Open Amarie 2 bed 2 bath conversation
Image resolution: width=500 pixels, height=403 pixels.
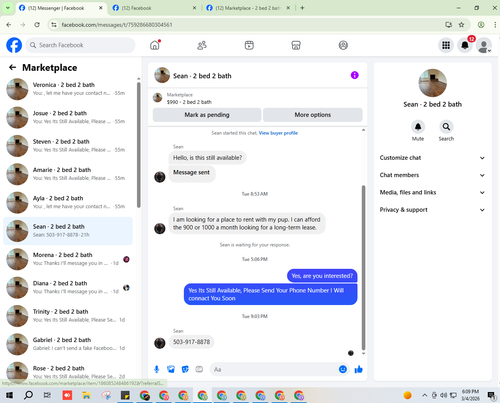[x=68, y=174]
